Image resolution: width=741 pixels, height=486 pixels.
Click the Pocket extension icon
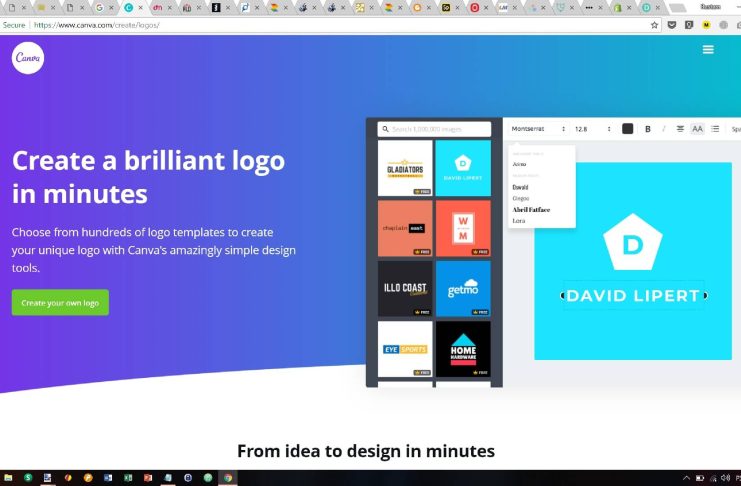pyautogui.click(x=672, y=25)
